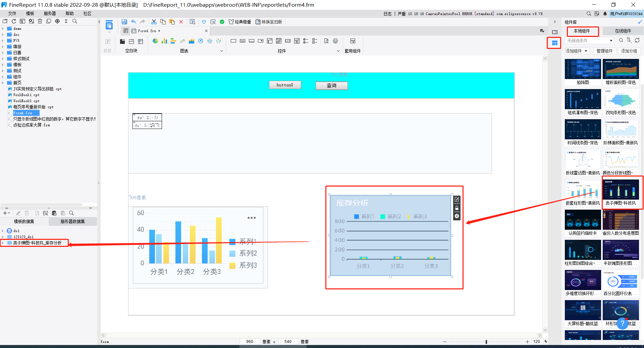Switch to the 服务器数据集 tab

pyautogui.click(x=73, y=221)
